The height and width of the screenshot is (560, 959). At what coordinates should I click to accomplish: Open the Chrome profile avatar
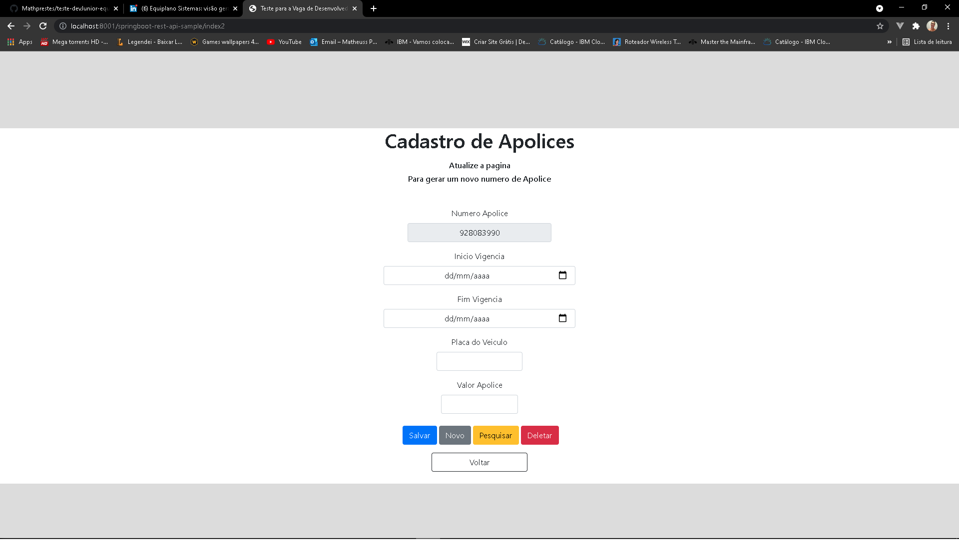(x=932, y=26)
